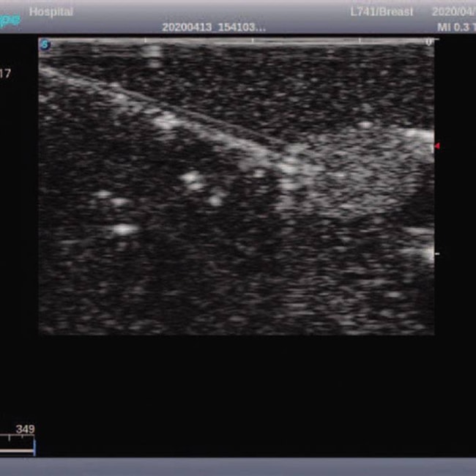Select the Hospital name label

coord(51,12)
